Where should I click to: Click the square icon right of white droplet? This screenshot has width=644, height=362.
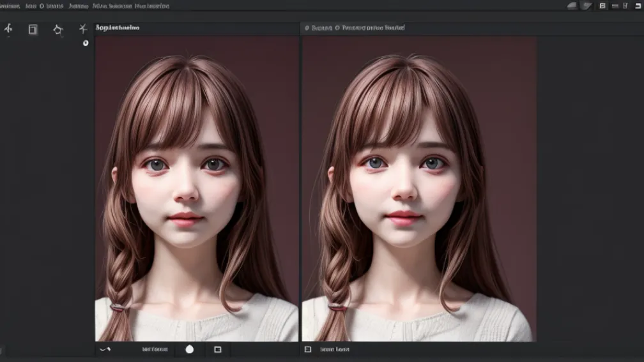coord(218,349)
